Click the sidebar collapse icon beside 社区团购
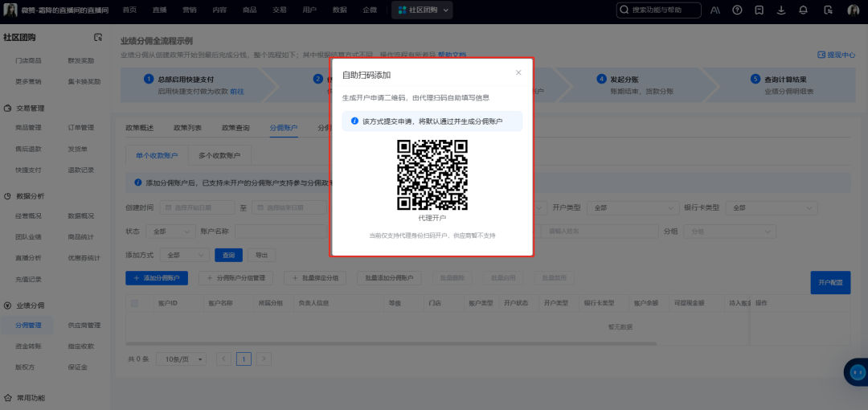 [x=98, y=37]
